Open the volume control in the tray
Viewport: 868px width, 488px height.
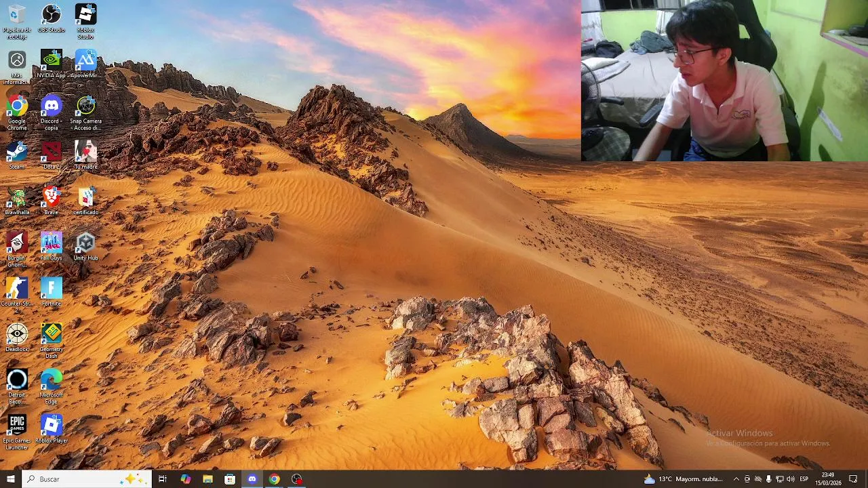(x=790, y=479)
